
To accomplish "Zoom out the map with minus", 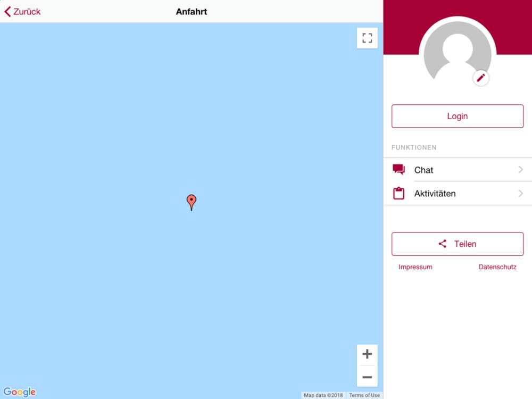I will click(367, 377).
